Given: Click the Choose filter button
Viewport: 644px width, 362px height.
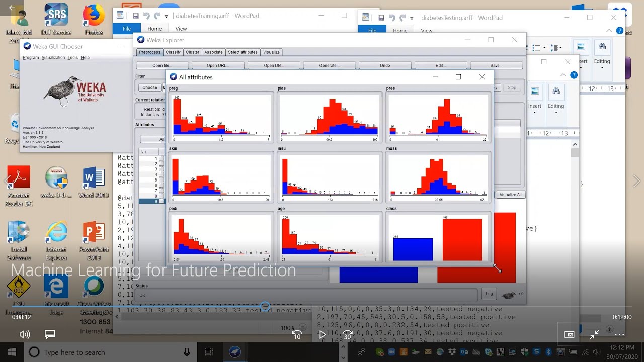Looking at the screenshot, I should pyautogui.click(x=150, y=87).
